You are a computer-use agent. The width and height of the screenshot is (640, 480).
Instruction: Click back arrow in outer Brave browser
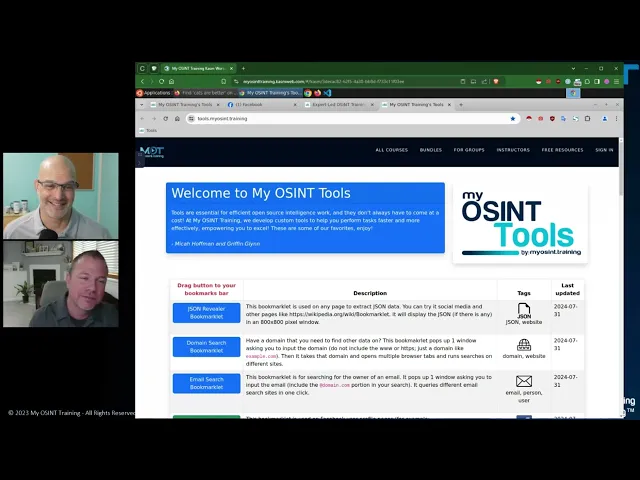pyautogui.click(x=142, y=82)
